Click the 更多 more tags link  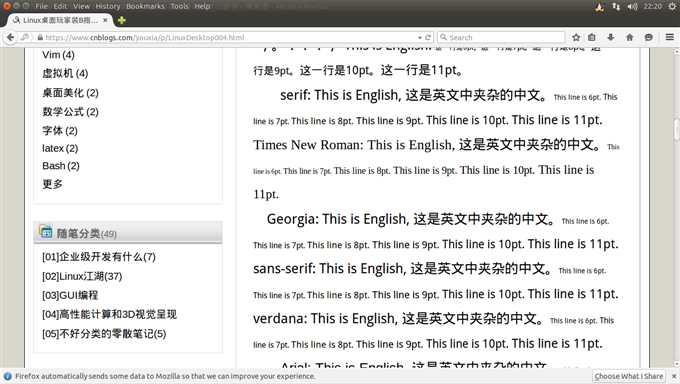click(x=52, y=184)
